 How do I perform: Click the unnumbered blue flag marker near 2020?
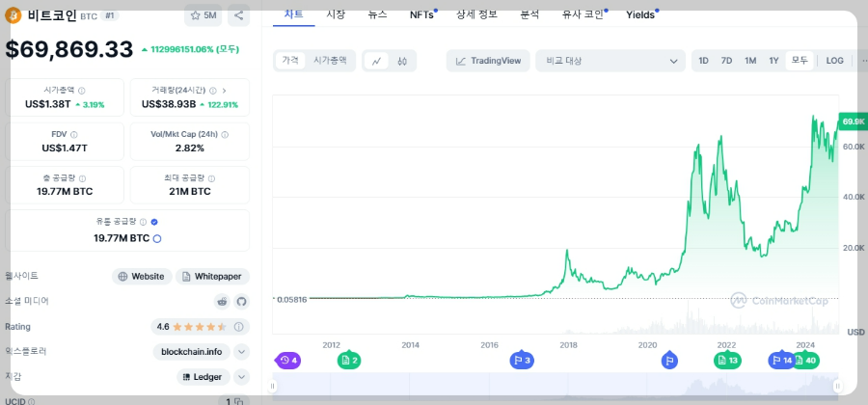pyautogui.click(x=669, y=361)
